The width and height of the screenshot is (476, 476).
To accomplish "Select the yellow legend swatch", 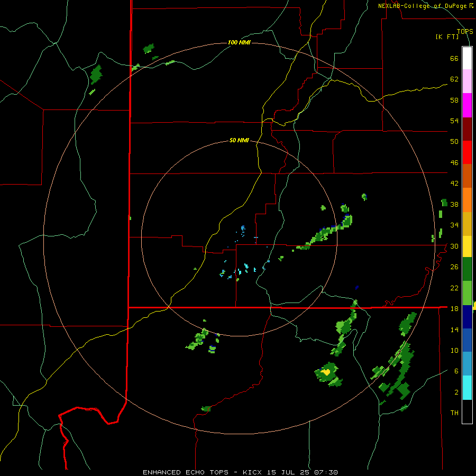I will (467, 246).
